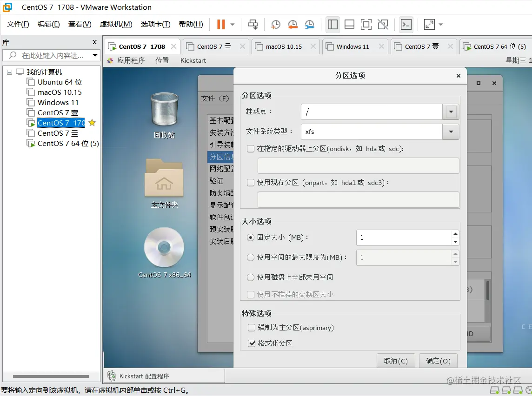Select 固定大小 (MB) radio button
The height and width of the screenshot is (396, 532).
click(x=251, y=238)
